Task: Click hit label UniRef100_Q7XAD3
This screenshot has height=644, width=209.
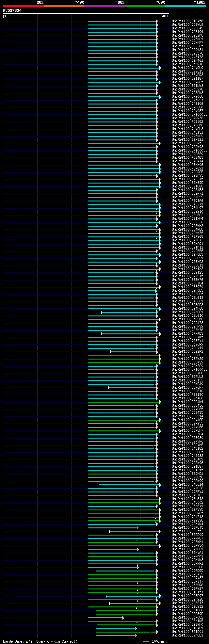Action: [x=187, y=334]
